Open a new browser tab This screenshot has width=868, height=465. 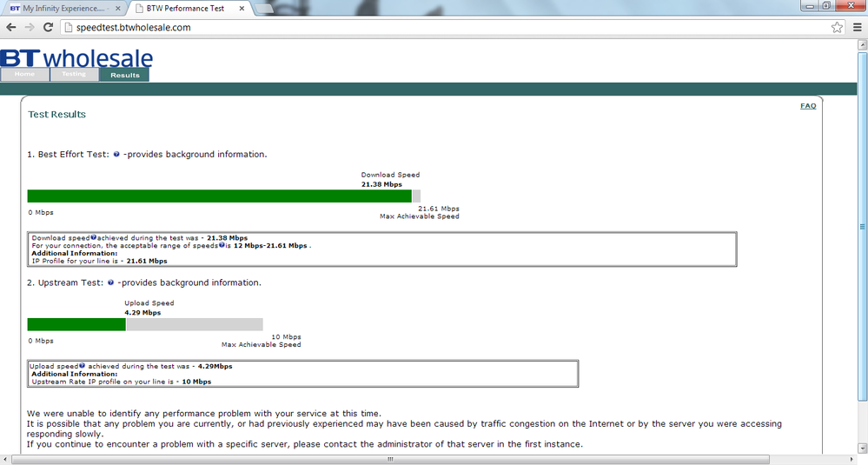(x=265, y=9)
